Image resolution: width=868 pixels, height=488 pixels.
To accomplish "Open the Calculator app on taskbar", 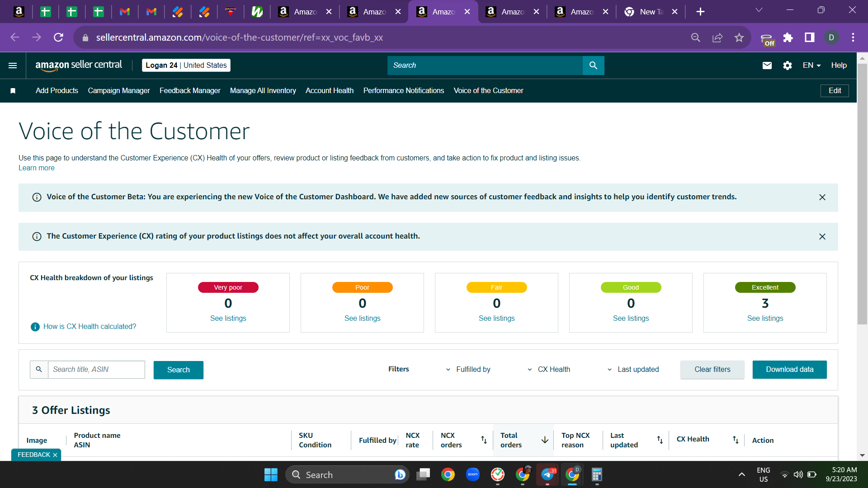I will [597, 474].
